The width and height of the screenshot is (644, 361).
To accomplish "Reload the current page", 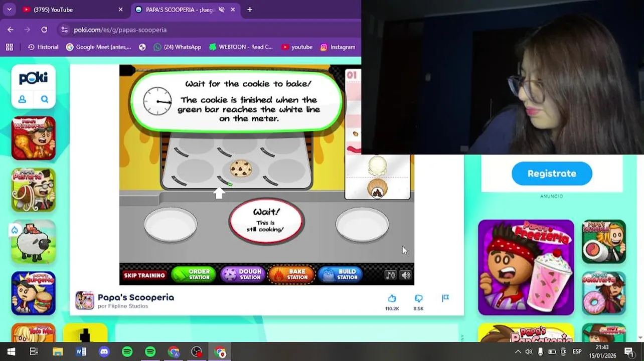I will [44, 30].
